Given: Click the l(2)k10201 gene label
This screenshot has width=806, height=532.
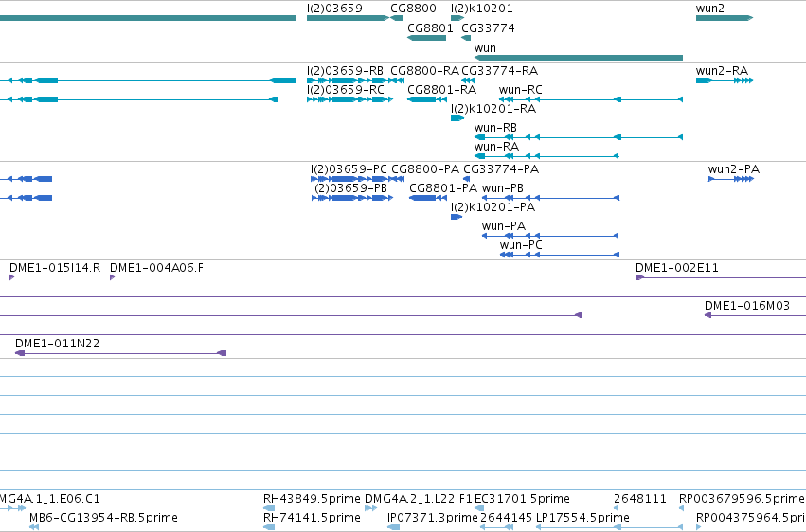Looking at the screenshot, I should tap(482, 9).
